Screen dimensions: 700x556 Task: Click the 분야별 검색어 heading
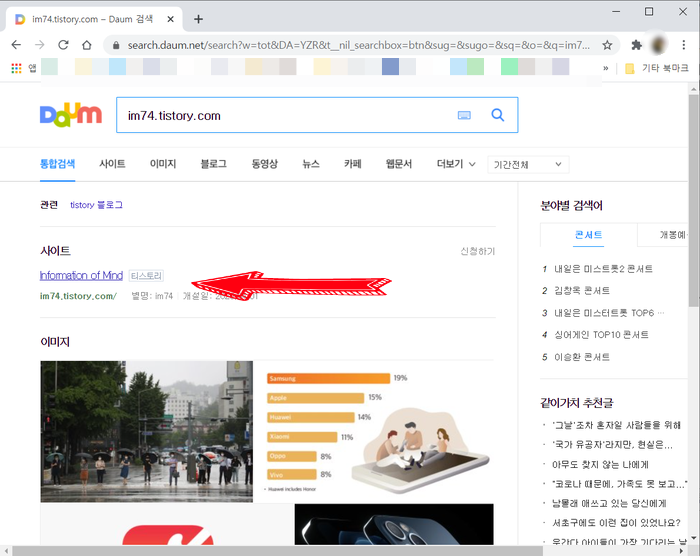pyautogui.click(x=571, y=206)
